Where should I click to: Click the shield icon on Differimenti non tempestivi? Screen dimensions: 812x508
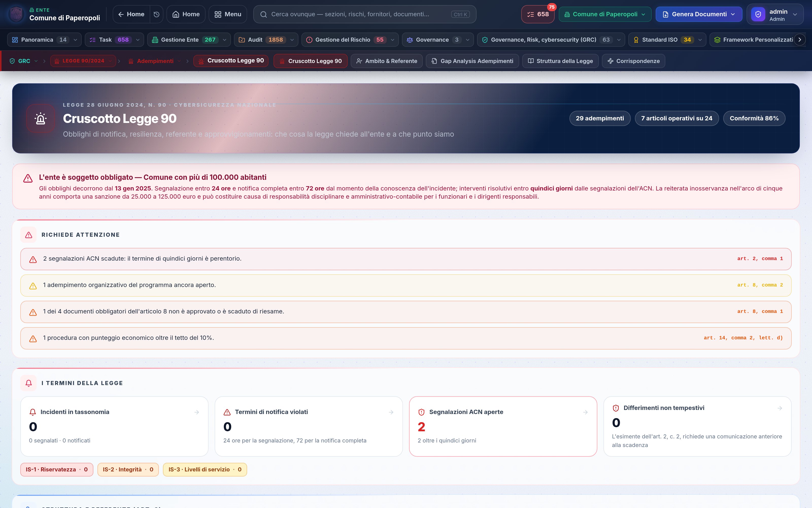point(616,408)
